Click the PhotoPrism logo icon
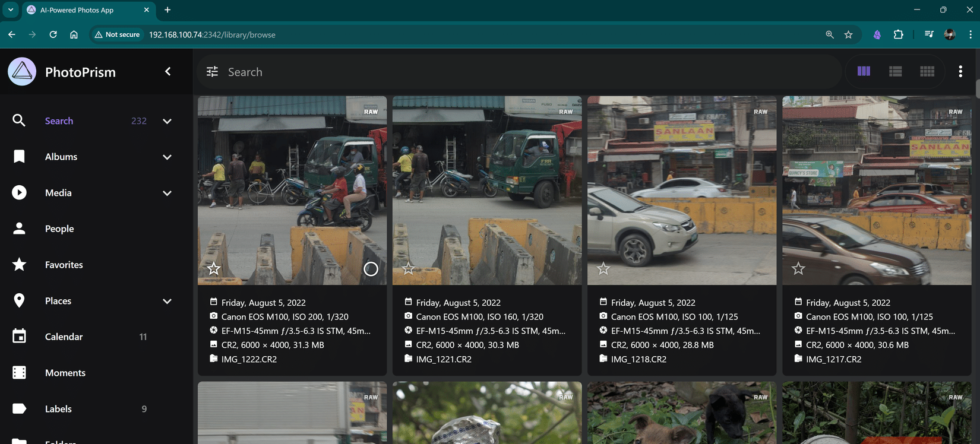This screenshot has height=444, width=980. [x=22, y=72]
